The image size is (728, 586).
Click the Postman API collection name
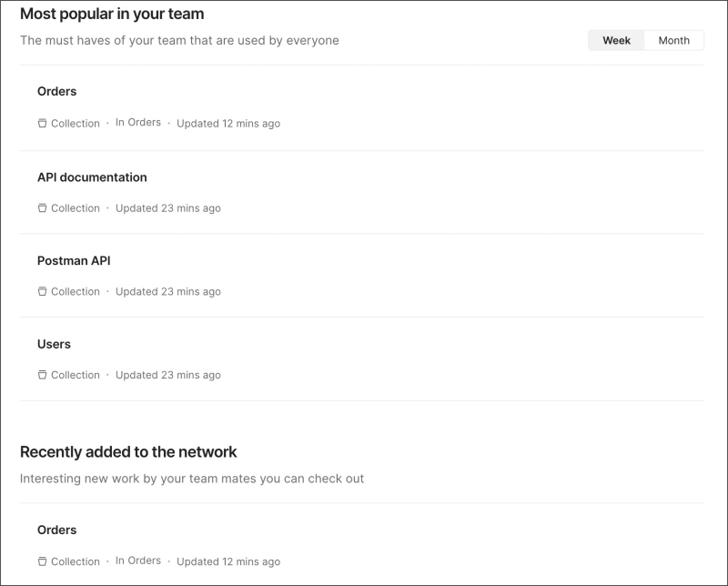click(x=72, y=260)
